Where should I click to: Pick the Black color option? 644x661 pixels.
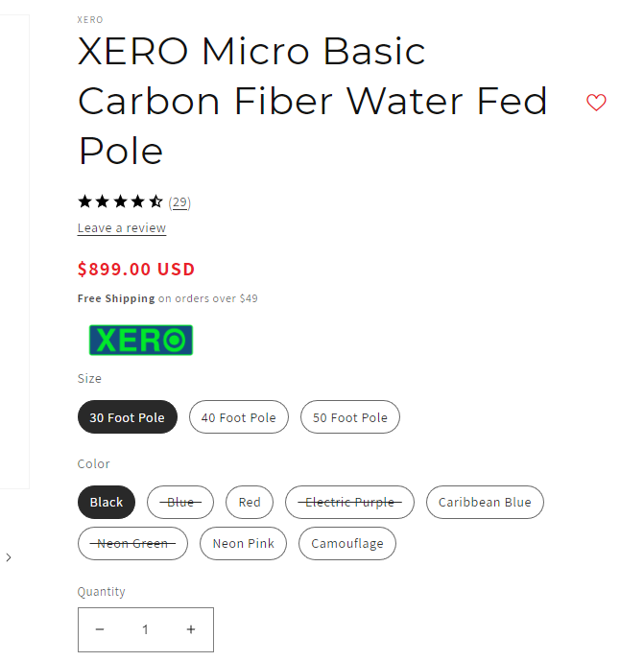pos(107,502)
